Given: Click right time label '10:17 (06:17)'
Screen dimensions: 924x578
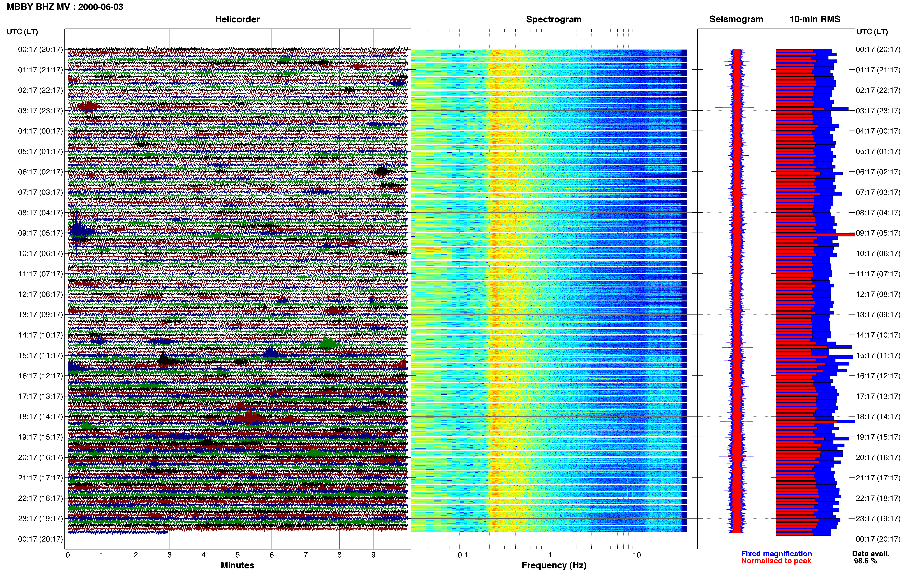Looking at the screenshot, I should click(x=878, y=253).
